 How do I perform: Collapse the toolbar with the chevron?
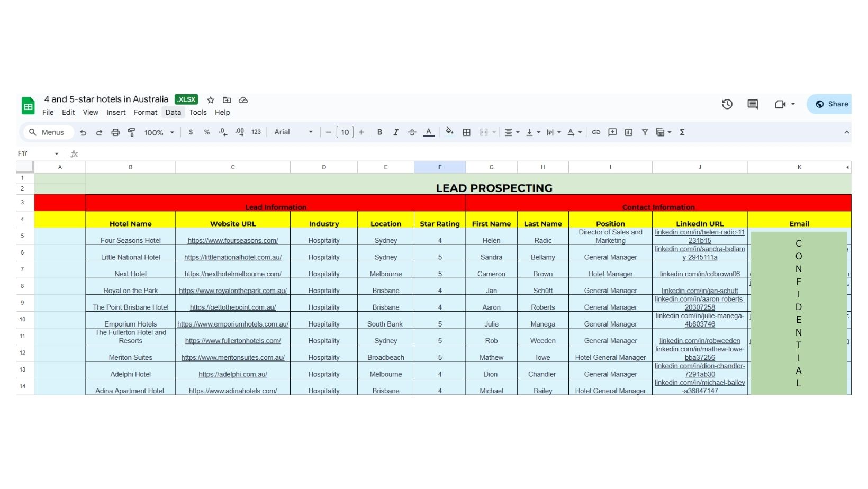click(847, 132)
